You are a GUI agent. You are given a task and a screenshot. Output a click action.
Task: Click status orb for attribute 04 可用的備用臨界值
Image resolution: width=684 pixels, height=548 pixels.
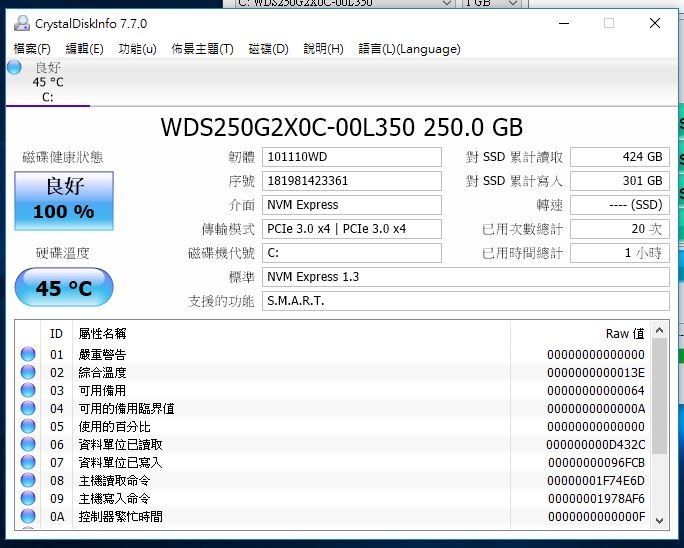tap(28, 408)
